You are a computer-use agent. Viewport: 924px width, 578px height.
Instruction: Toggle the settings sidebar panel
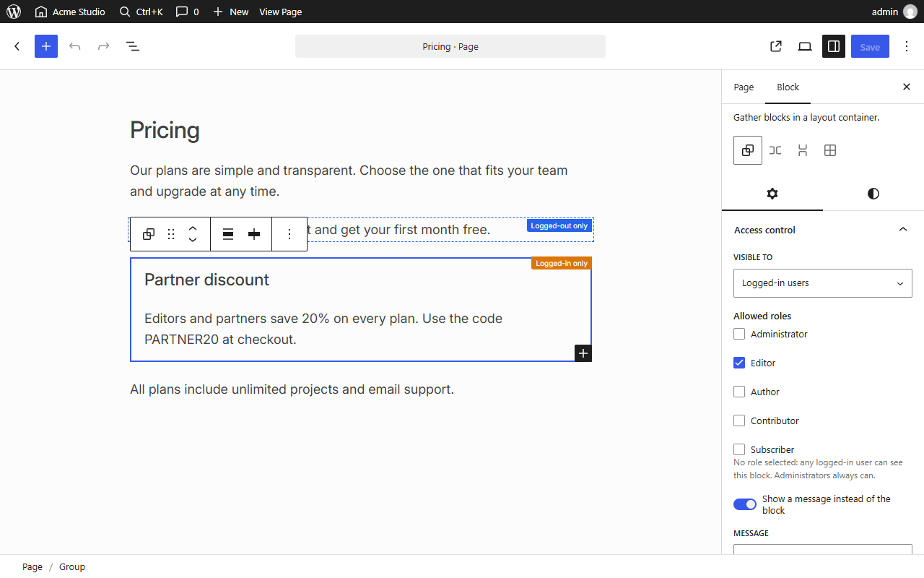tap(834, 46)
